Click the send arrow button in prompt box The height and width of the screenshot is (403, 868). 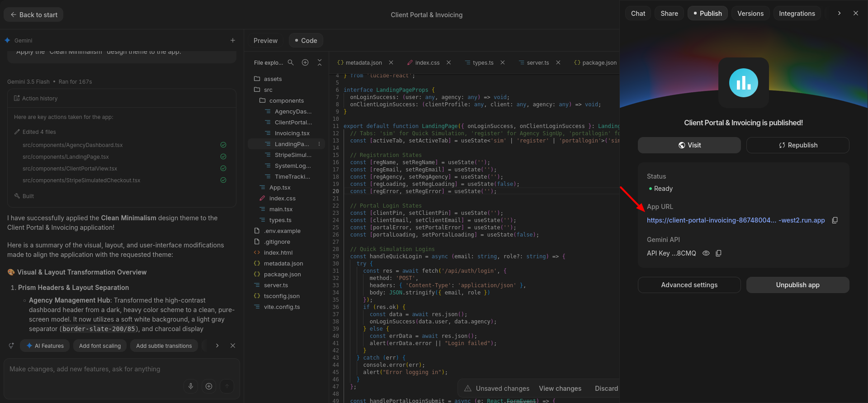pyautogui.click(x=227, y=386)
